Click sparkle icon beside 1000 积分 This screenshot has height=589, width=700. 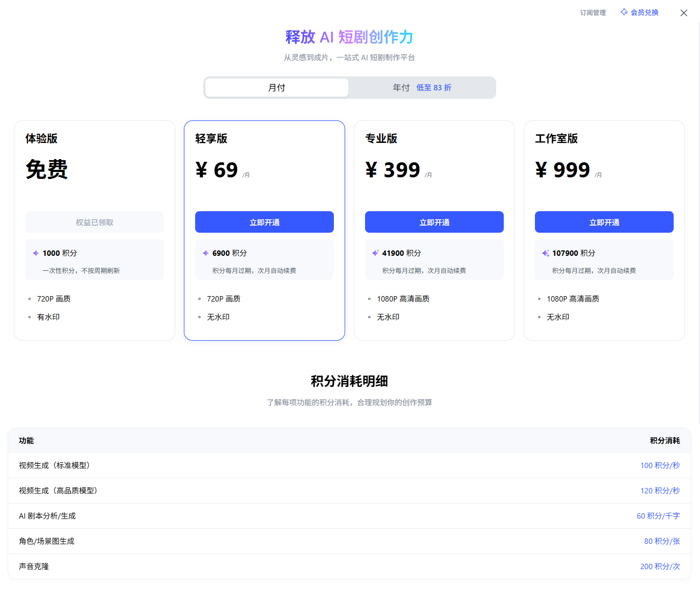pos(35,253)
